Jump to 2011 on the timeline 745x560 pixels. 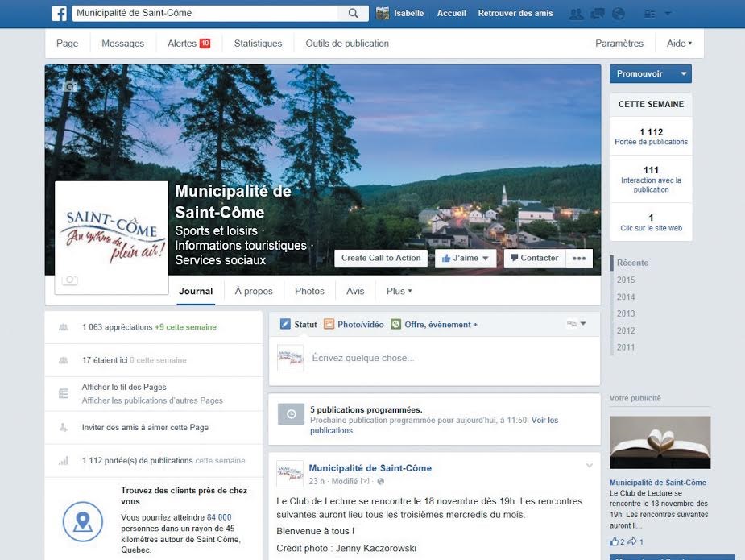[x=626, y=347]
